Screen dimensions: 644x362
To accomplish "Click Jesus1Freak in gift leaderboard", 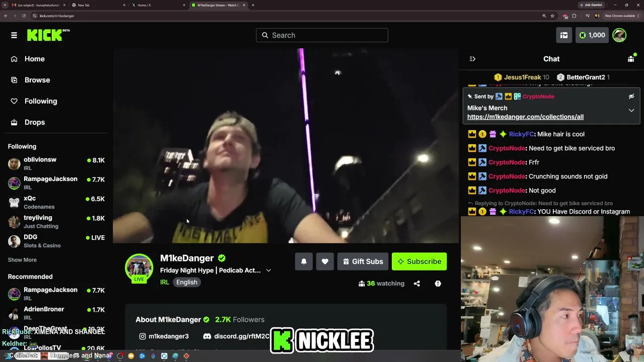I will (x=522, y=77).
